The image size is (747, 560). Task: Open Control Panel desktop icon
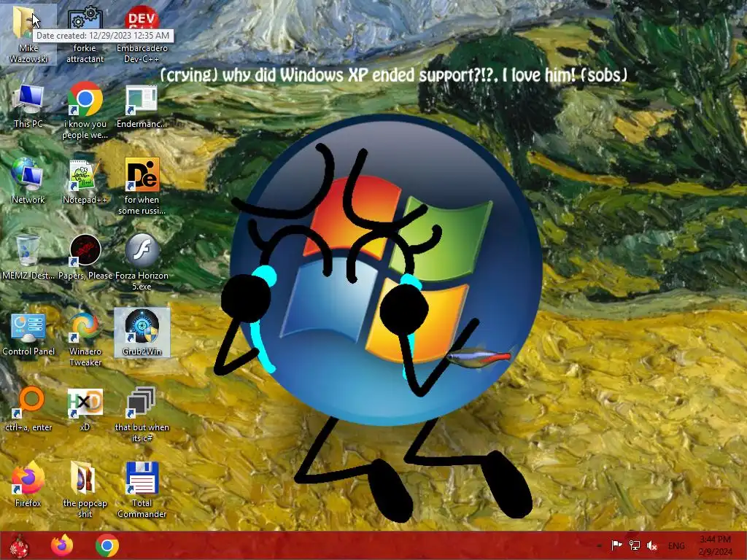(x=28, y=333)
